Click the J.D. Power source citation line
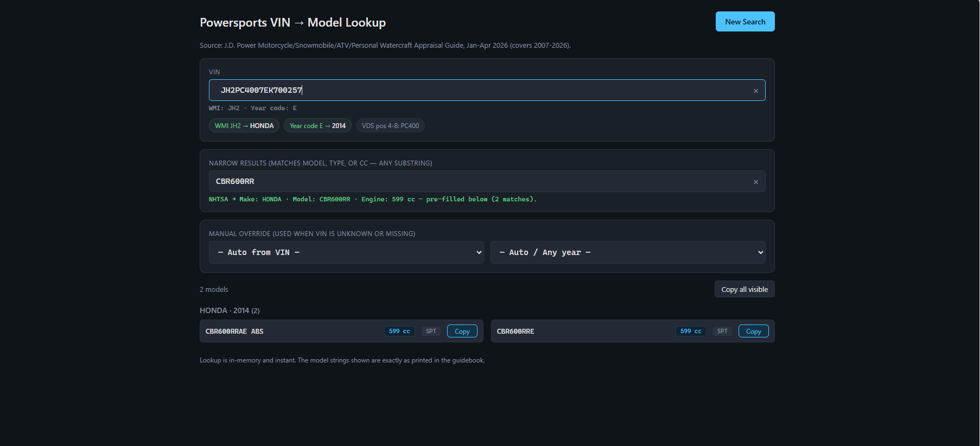The image size is (980, 446). pos(385,45)
